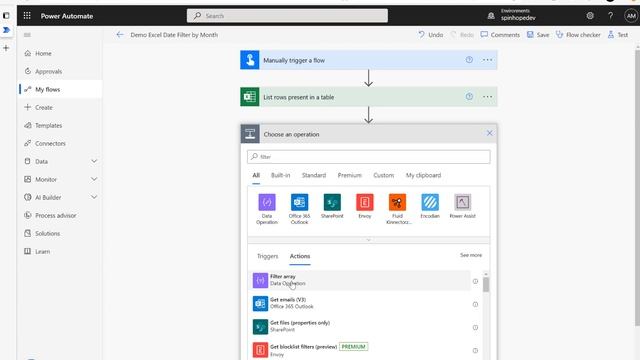This screenshot has width=640, height=360.
Task: Save the flow
Action: [x=538, y=35]
